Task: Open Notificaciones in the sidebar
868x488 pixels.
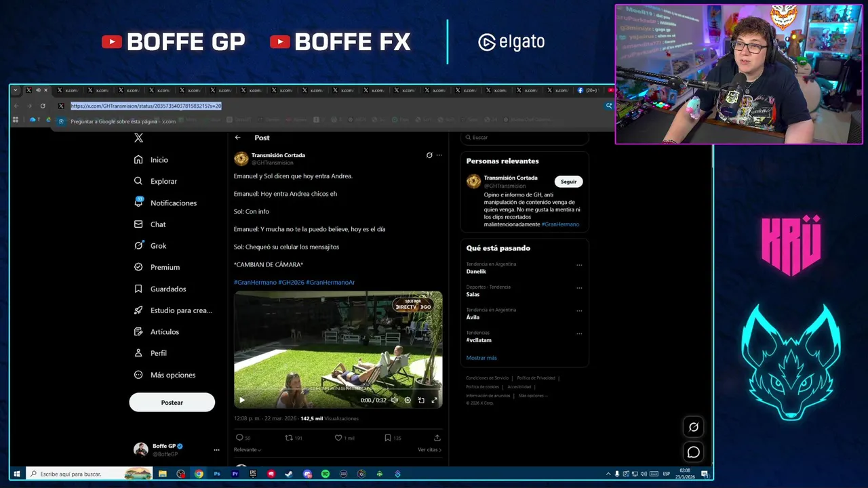Action: tap(165, 203)
